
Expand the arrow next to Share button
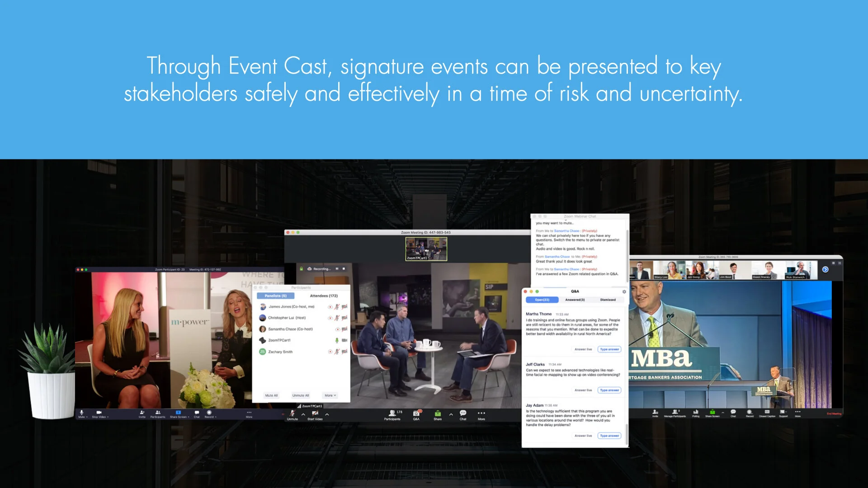451,414
